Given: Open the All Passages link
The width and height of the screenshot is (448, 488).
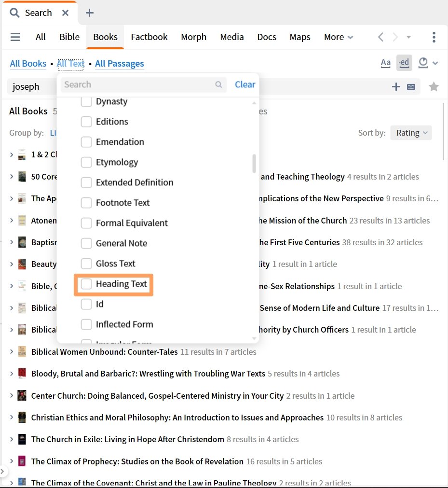Looking at the screenshot, I should 119,64.
